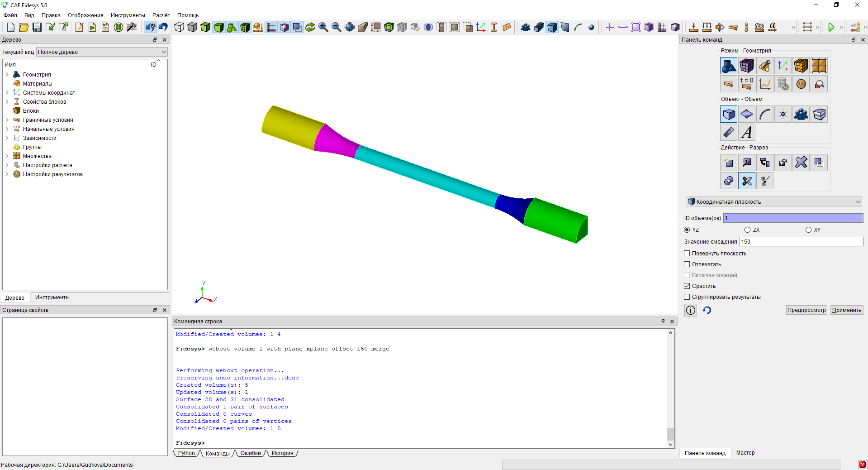Viewport: 868px width, 470px height.
Task: Open the Calculation settings calculator icon
Action: click(x=783, y=84)
